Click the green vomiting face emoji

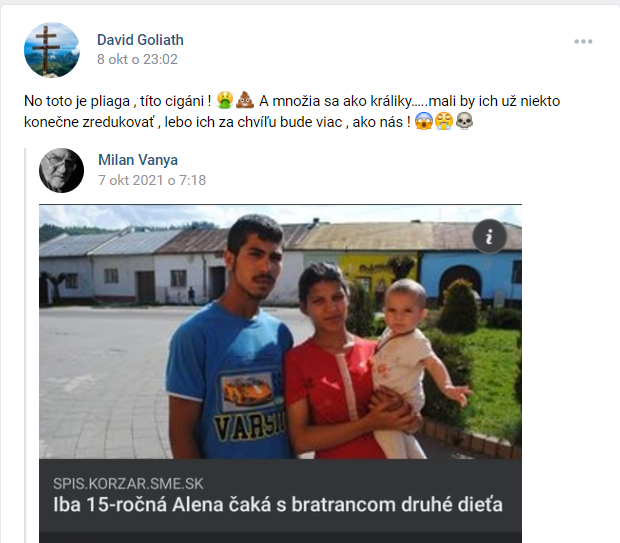225,100
